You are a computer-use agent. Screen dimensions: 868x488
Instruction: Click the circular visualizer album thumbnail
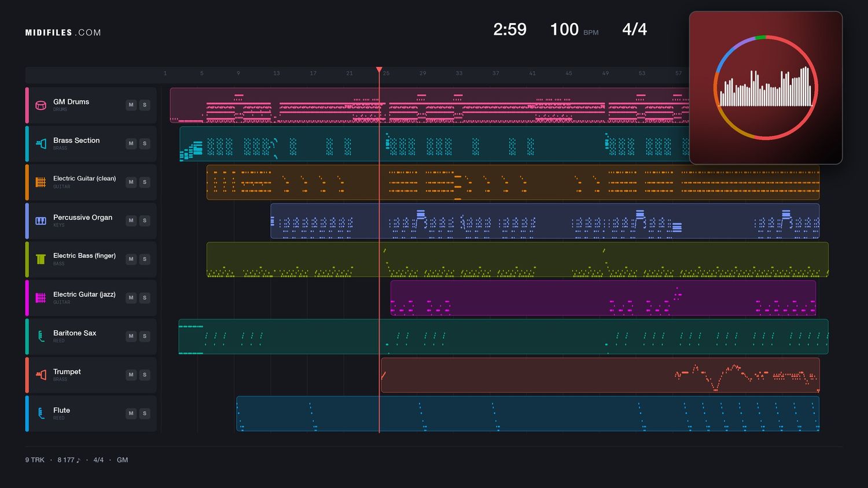[x=766, y=88]
